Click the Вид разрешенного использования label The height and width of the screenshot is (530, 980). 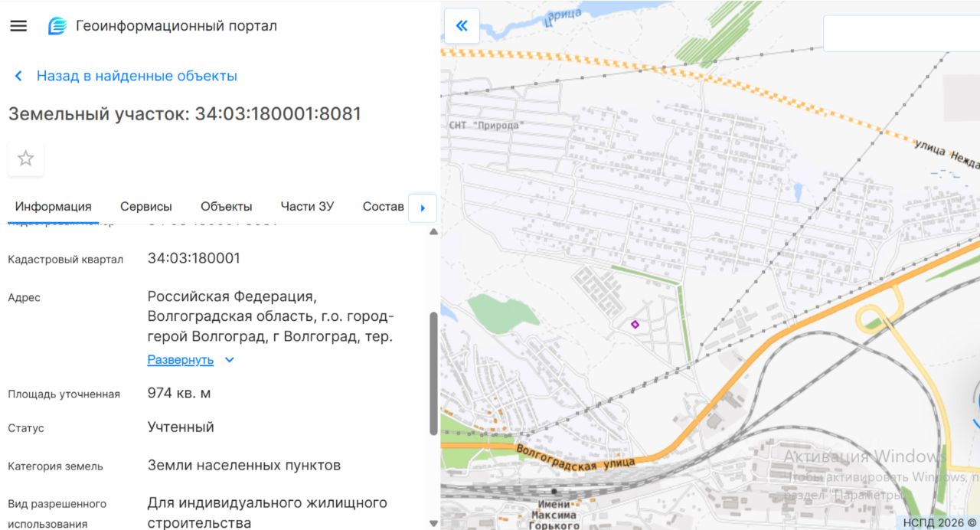coord(57,514)
